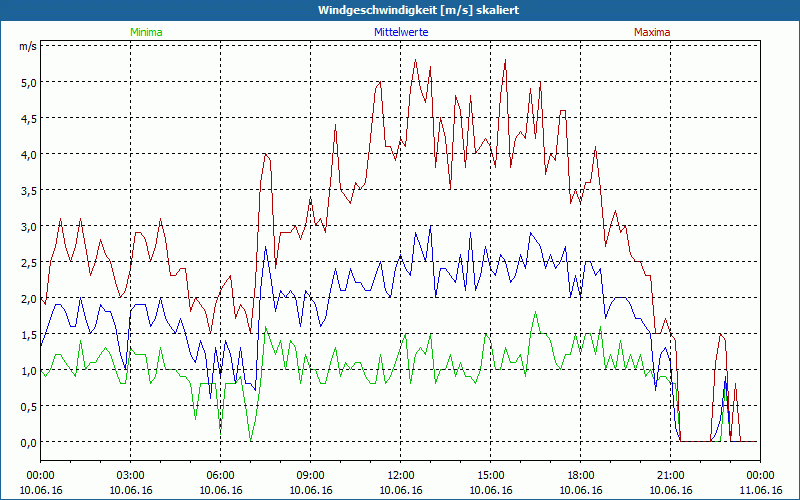Viewport: 800px width, 500px height.
Task: Click the 4,5 y-axis value
Action: [29, 118]
